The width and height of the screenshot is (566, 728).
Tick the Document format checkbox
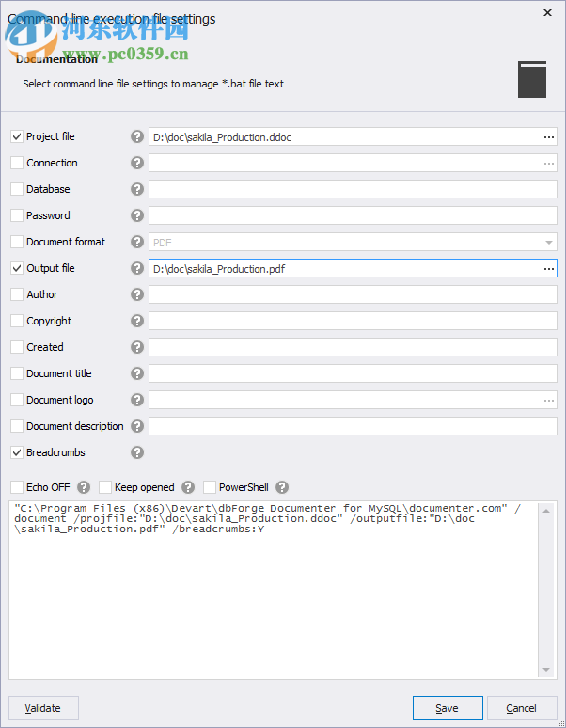click(x=17, y=242)
